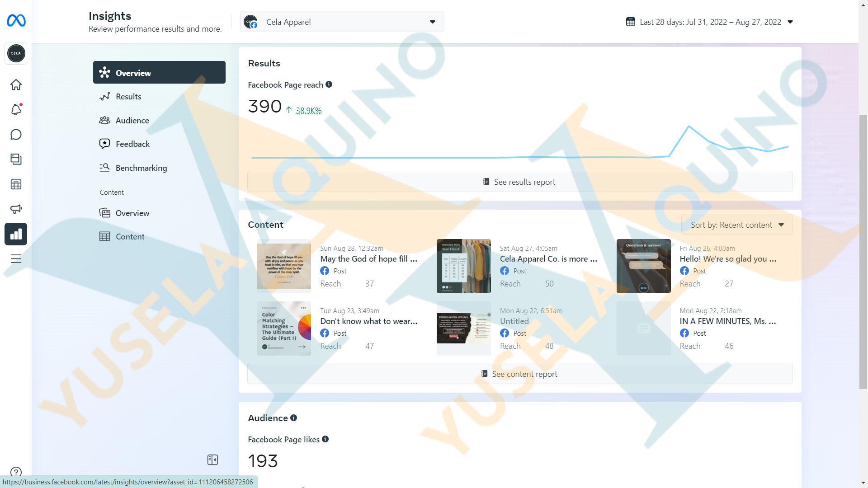Open the Notifications bell
The width and height of the screenshot is (868, 488).
tap(16, 109)
